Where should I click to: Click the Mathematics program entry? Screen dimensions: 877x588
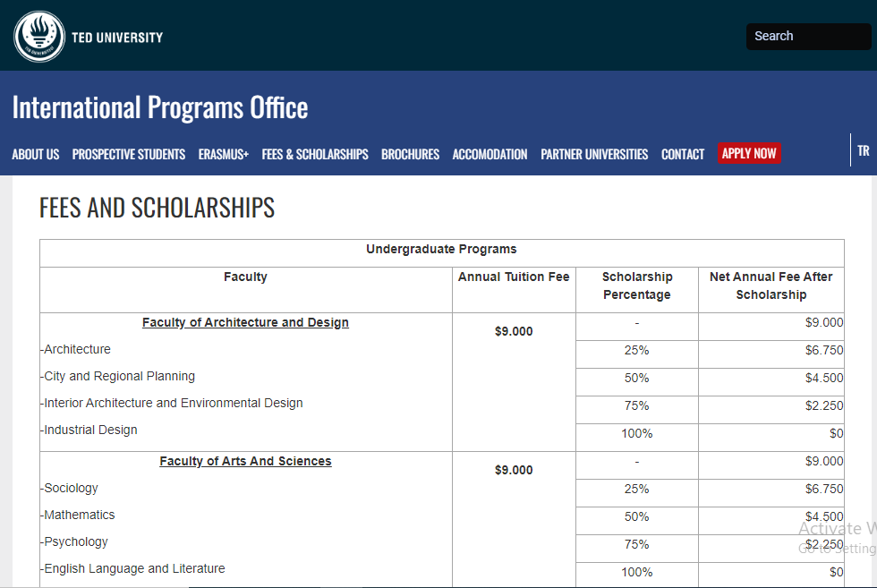pos(78,515)
